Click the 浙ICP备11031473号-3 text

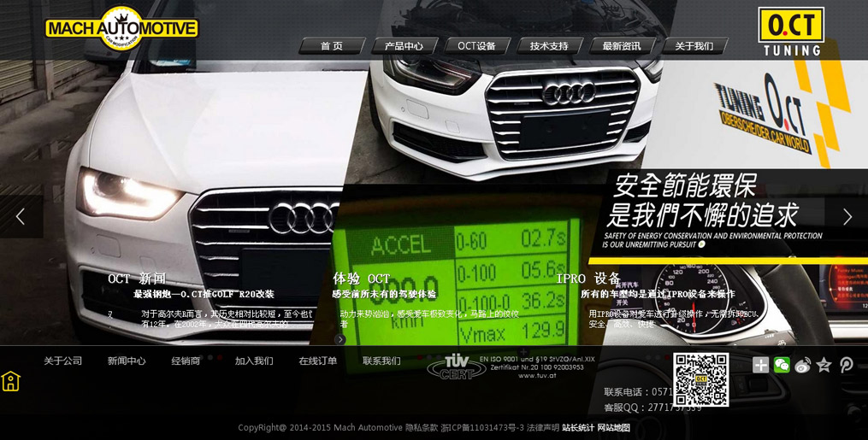tap(482, 428)
